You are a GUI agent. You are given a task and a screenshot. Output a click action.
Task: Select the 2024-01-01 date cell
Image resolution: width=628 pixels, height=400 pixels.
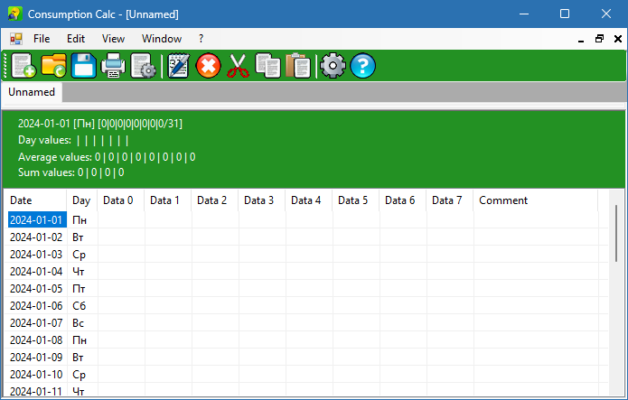[36, 220]
